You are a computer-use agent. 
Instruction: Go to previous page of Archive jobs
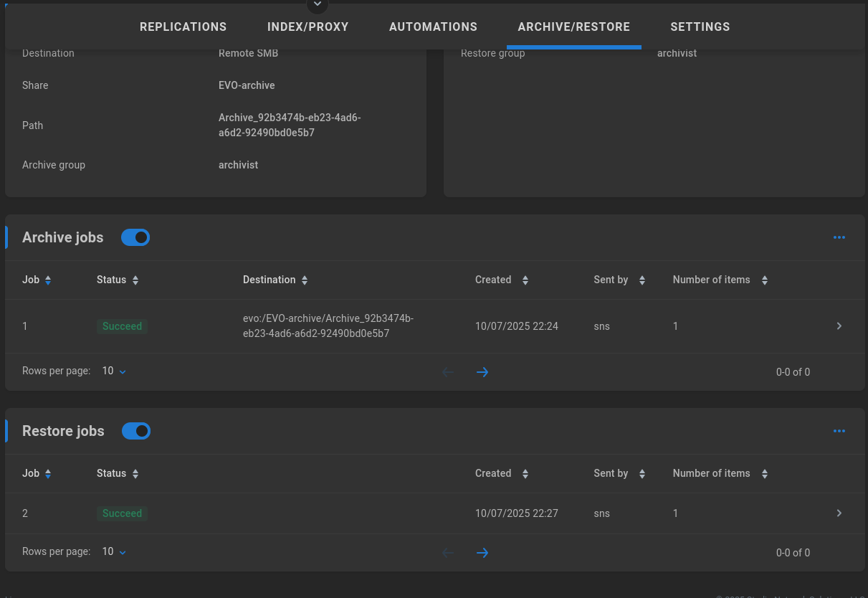[448, 372]
